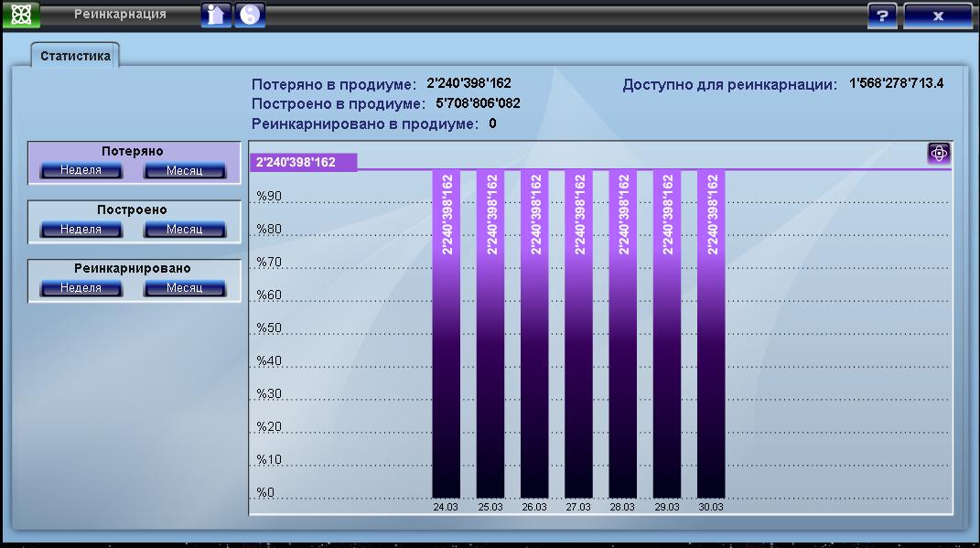Screen dimensions: 980x548
Task: Select Месяц under Построено
Action: 184,229
